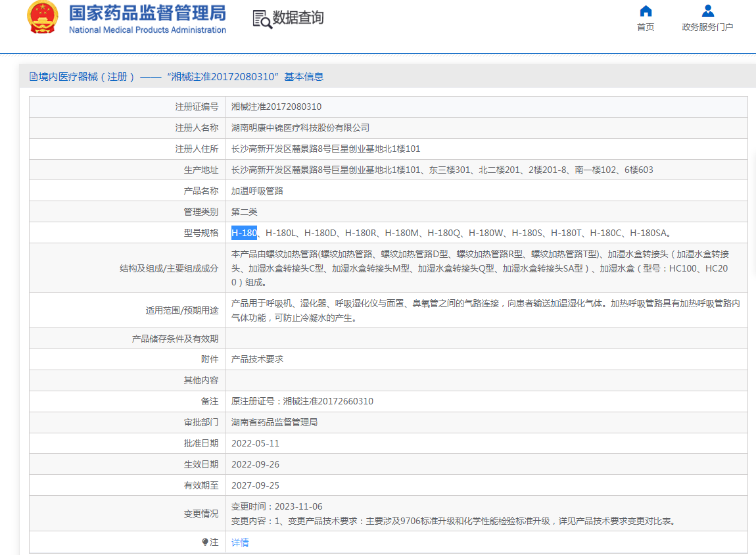Click National Medical Products Administration subtitle
756x555 pixels.
(147, 30)
